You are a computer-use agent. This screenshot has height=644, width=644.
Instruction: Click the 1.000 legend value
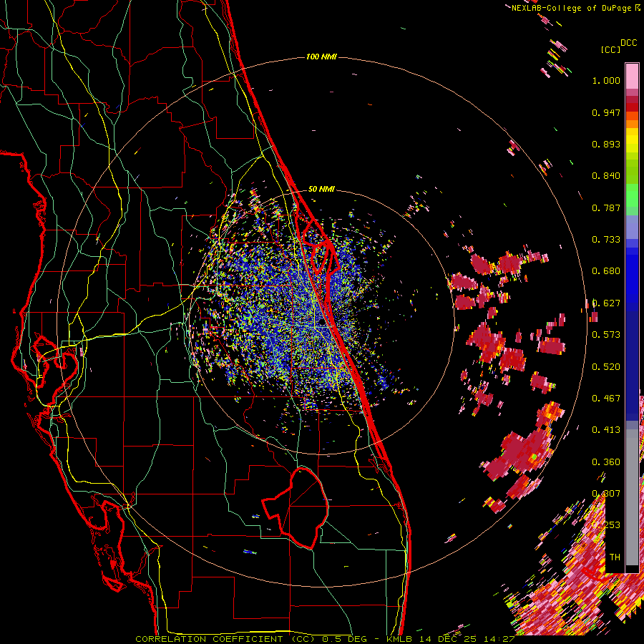tap(606, 80)
